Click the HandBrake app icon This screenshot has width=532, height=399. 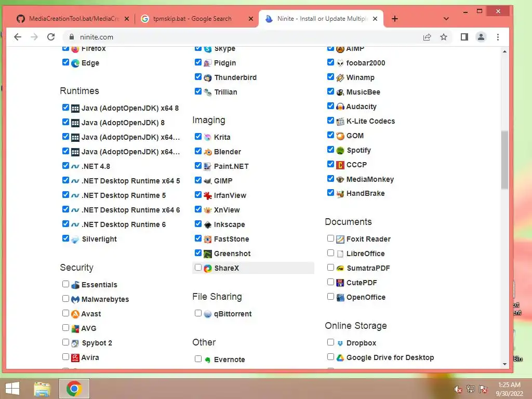[340, 194]
